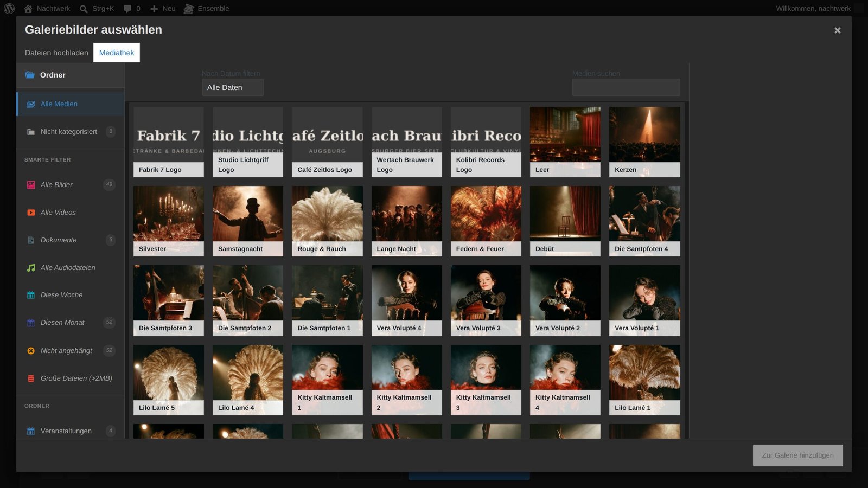Switch to the Dateien hochladen tab

[56, 53]
